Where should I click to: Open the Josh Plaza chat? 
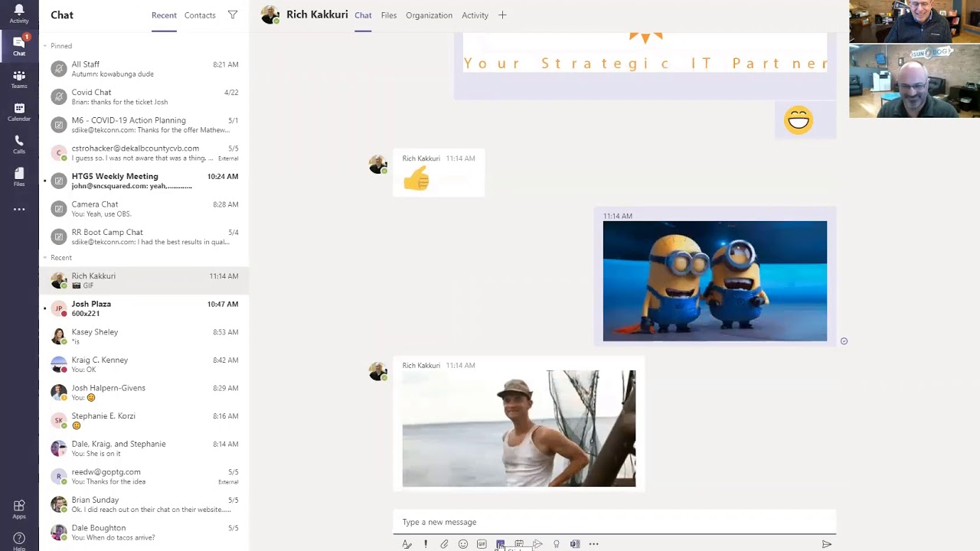click(144, 308)
